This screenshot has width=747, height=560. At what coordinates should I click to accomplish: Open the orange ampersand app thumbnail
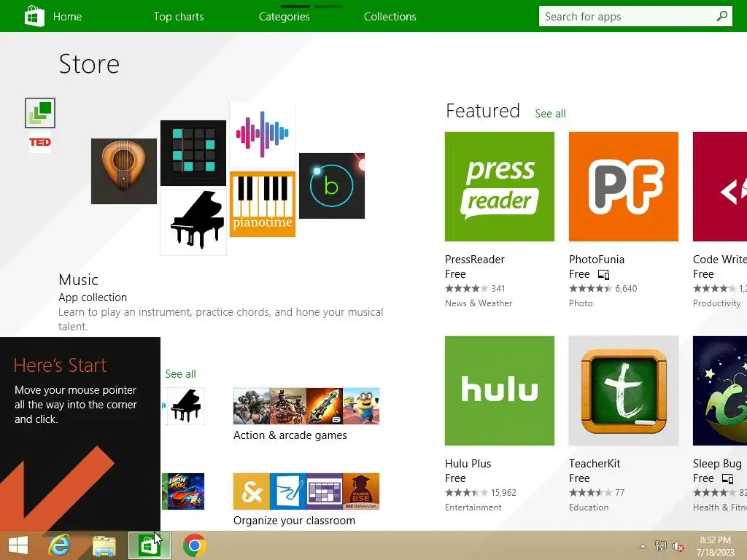[x=252, y=491]
